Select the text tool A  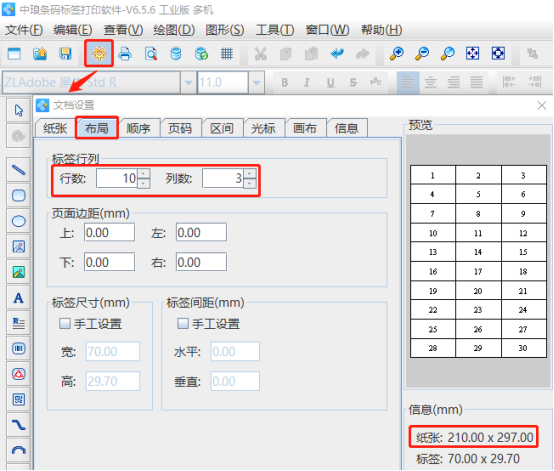click(19, 298)
